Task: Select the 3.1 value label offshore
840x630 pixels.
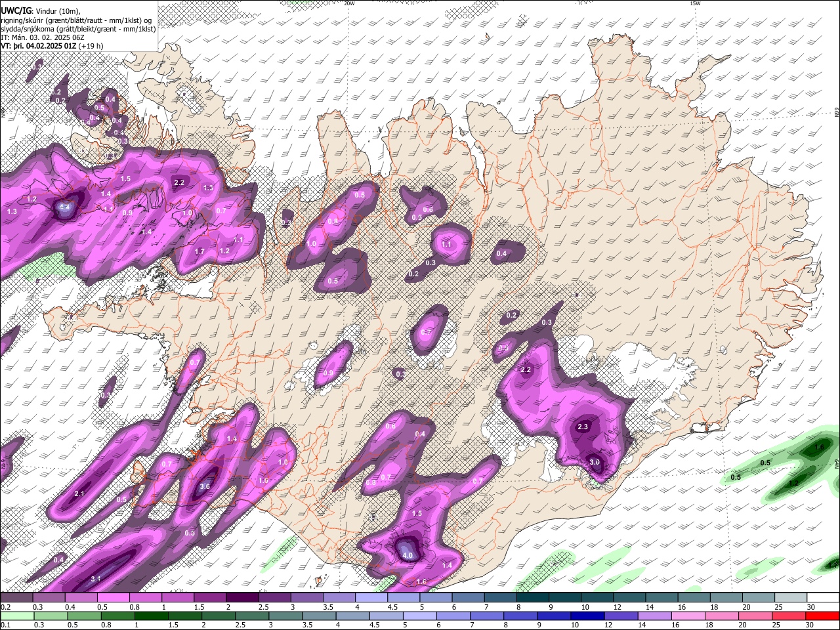Action: click(96, 578)
